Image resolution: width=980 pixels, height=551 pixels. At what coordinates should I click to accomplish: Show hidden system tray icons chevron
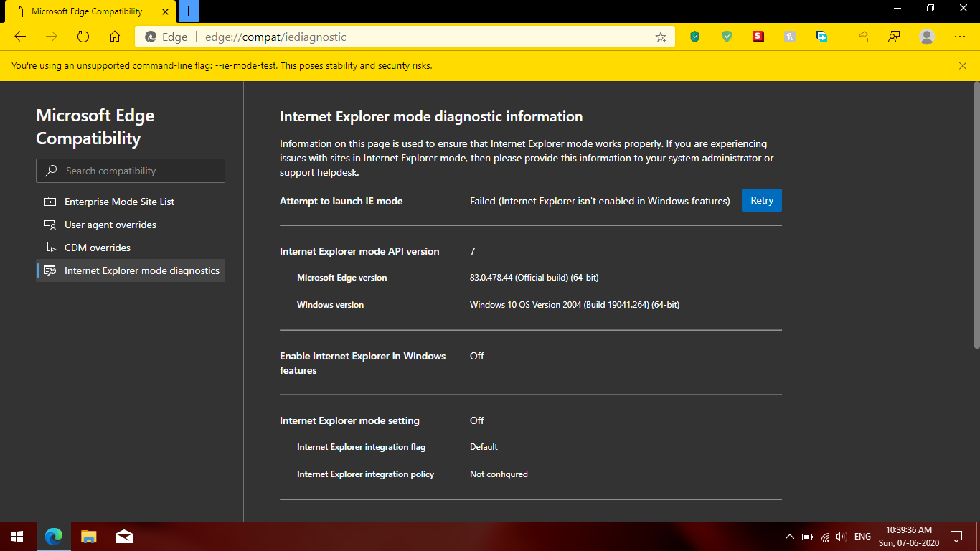(x=790, y=537)
